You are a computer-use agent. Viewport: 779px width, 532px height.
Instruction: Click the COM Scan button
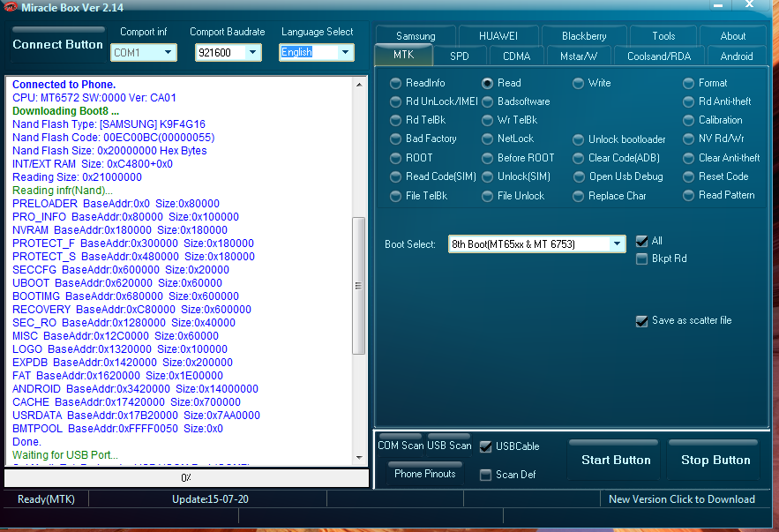tap(401, 445)
